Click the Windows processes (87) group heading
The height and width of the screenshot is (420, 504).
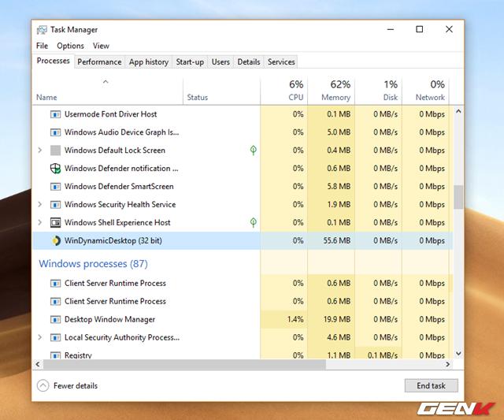93,264
